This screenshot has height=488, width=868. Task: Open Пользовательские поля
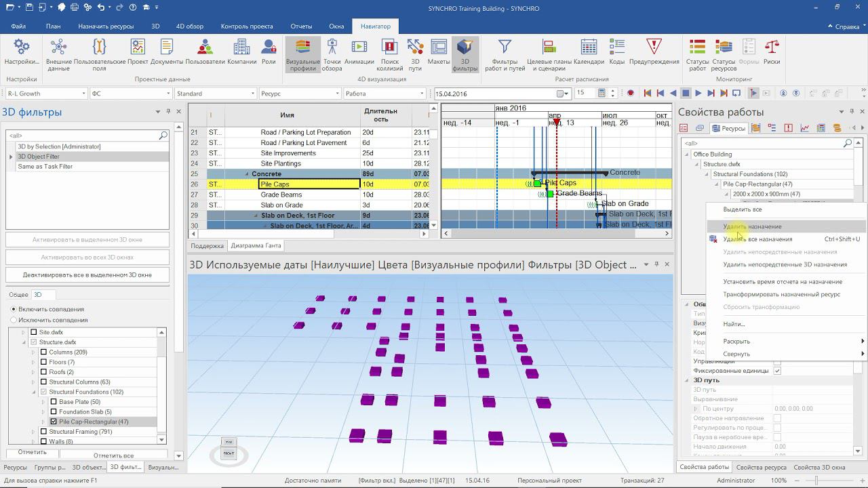pyautogui.click(x=100, y=54)
